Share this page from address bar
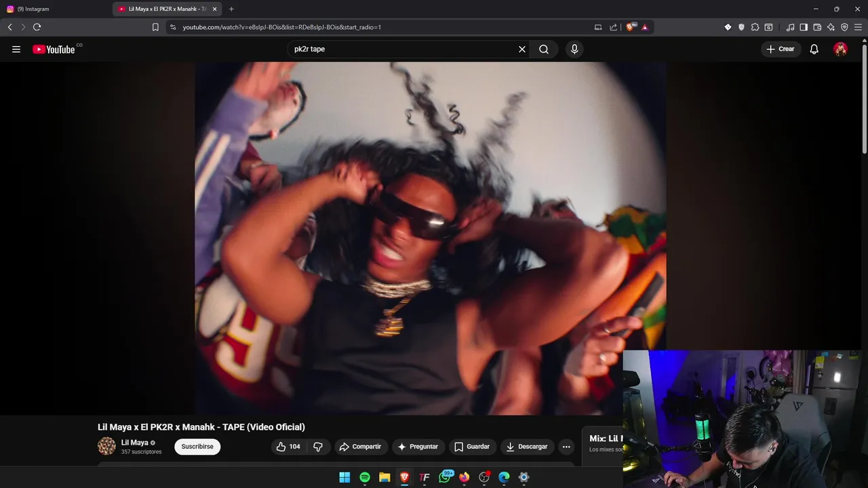 (x=614, y=27)
